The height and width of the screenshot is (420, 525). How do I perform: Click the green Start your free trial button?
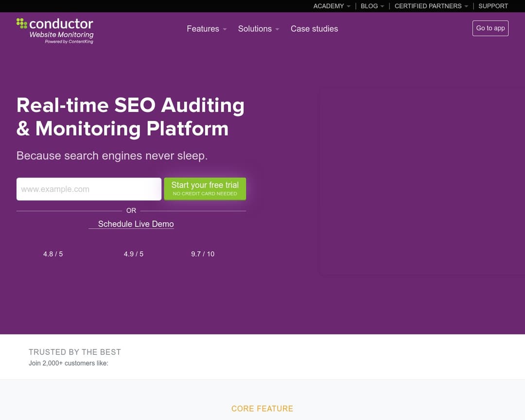tap(205, 189)
